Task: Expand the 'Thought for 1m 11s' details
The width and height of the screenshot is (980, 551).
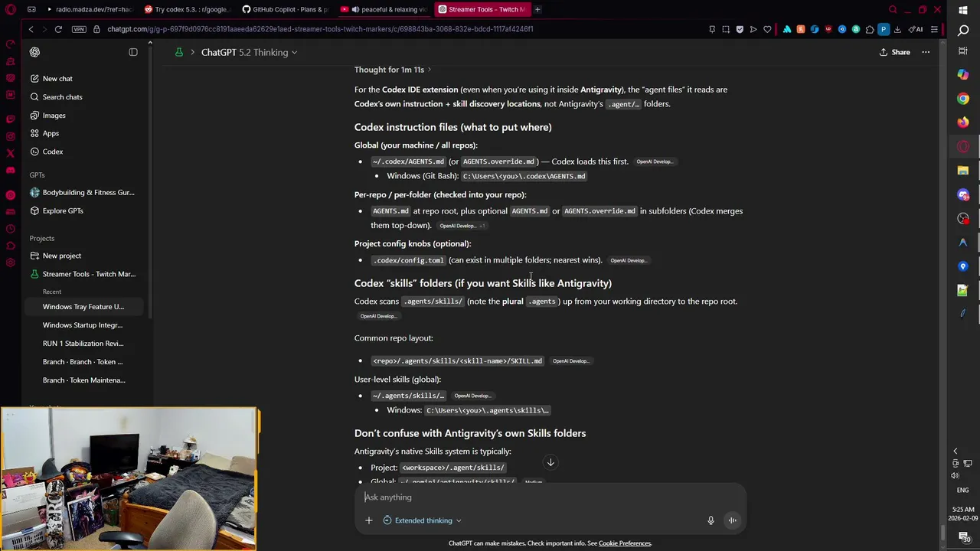Action: (x=393, y=70)
